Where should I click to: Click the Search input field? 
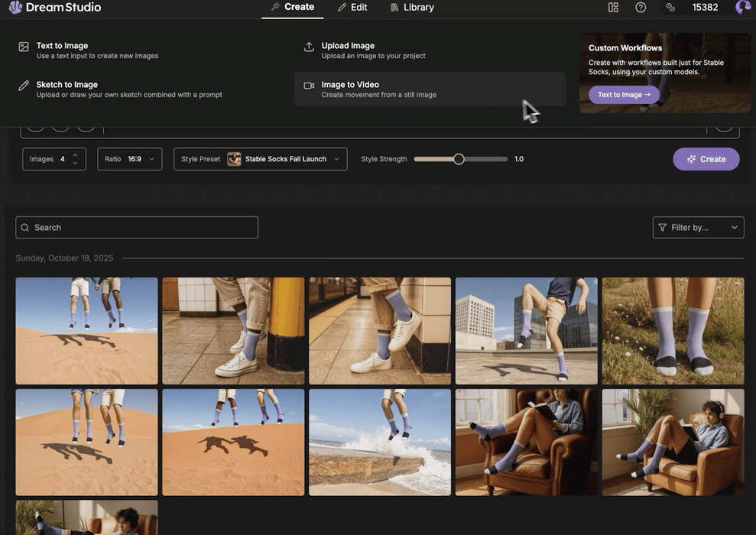(x=137, y=228)
